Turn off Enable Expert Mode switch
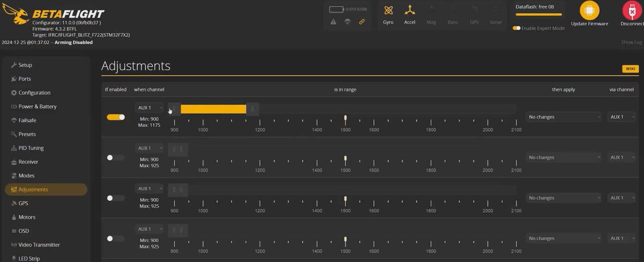Image resolution: width=644 pixels, height=262 pixels. coord(516,28)
